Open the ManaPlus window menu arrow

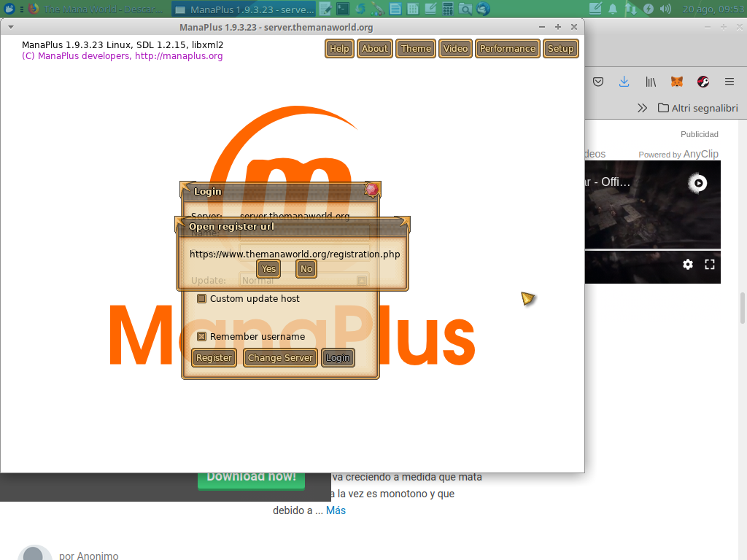(x=10, y=27)
